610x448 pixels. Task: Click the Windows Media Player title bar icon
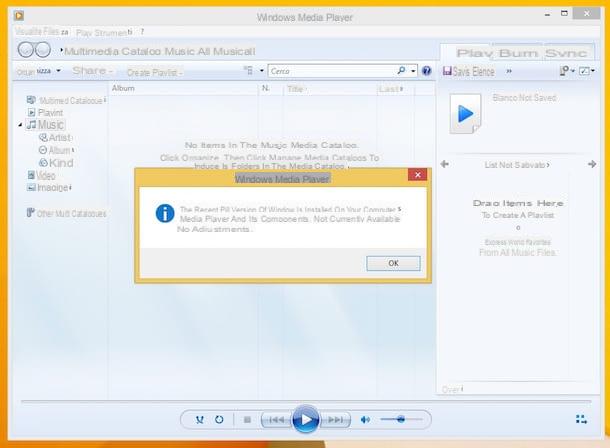(x=19, y=16)
